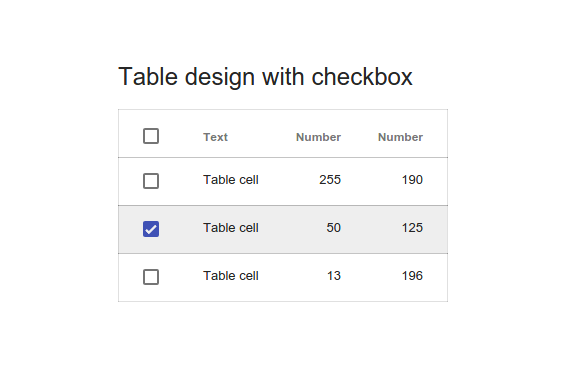Check the checkbox in the row with 13
The width and height of the screenshot is (577, 389).
(151, 277)
